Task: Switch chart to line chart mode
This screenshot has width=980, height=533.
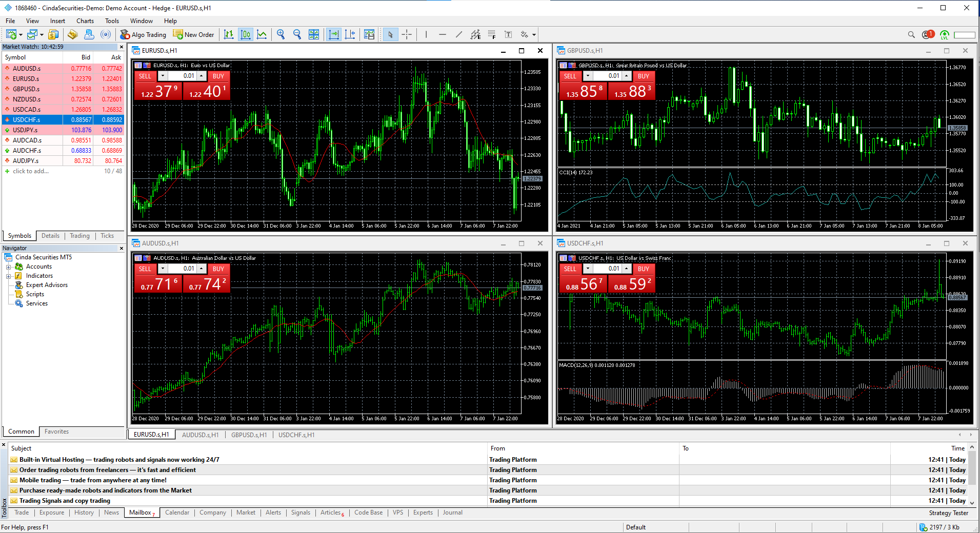Action: pos(262,34)
